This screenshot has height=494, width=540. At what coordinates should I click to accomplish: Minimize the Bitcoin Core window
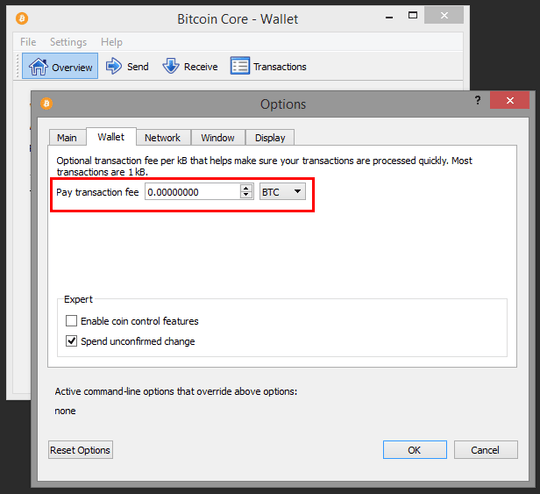(390, 17)
